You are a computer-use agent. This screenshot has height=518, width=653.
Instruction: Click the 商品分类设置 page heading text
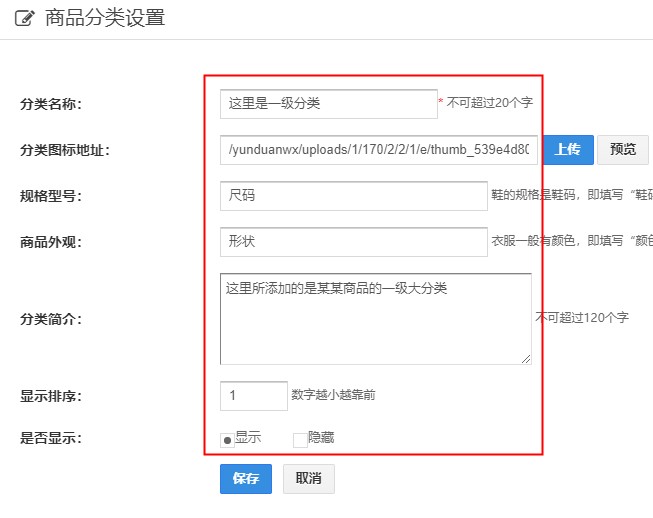pos(105,18)
